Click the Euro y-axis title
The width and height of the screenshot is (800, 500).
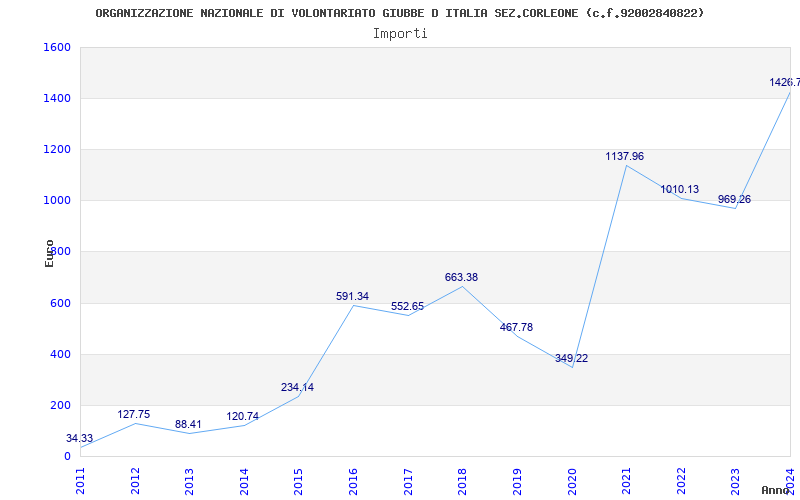point(50,252)
